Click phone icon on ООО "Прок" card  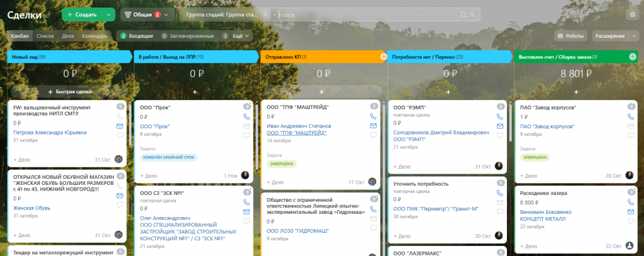[x=247, y=117]
